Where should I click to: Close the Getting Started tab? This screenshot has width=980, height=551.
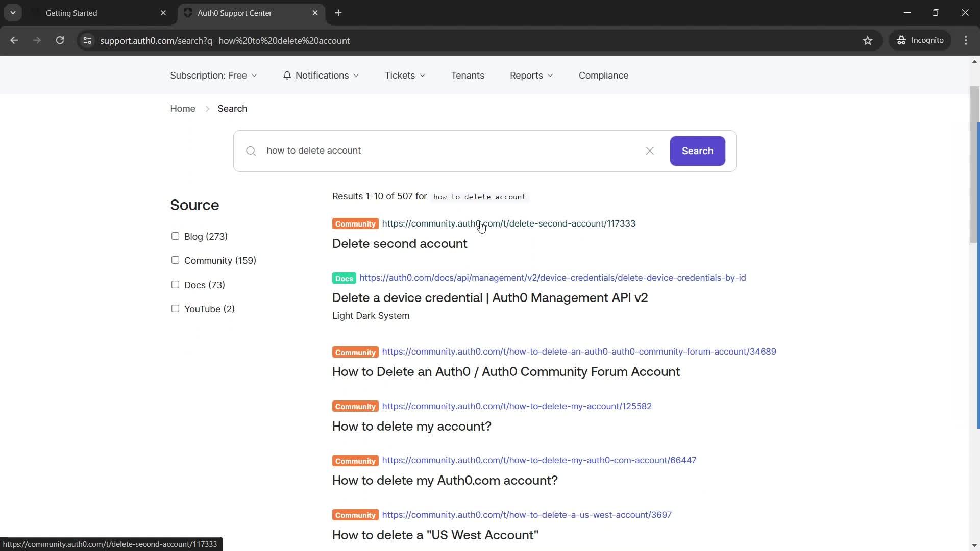pyautogui.click(x=163, y=13)
